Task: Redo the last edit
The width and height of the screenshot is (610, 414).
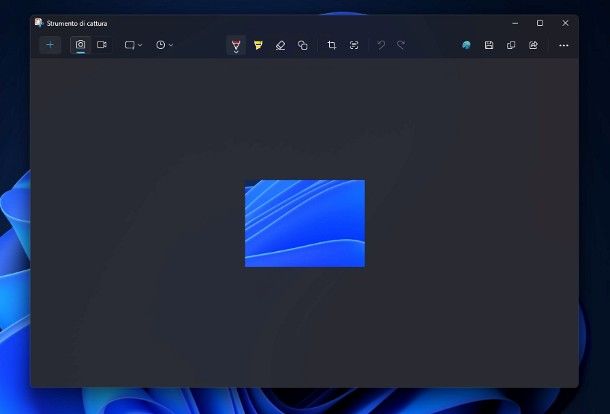Action: point(401,46)
